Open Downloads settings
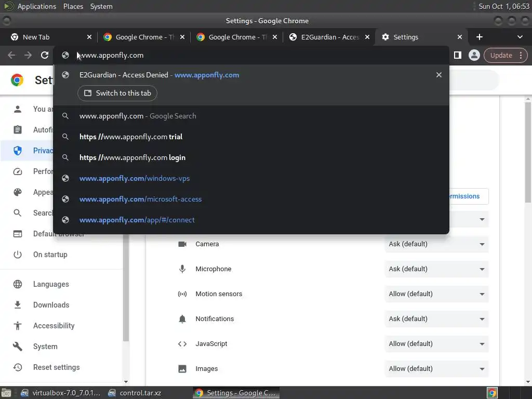The height and width of the screenshot is (399, 532). (51, 304)
